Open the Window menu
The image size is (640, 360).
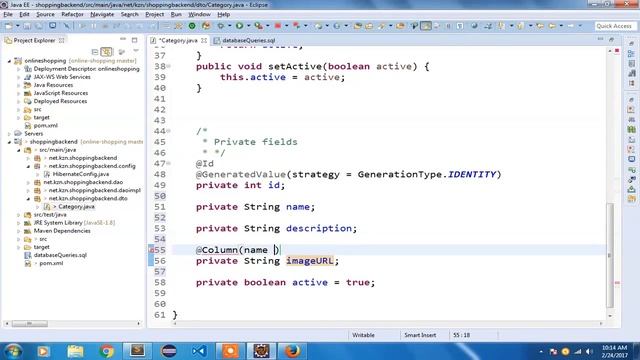199,14
